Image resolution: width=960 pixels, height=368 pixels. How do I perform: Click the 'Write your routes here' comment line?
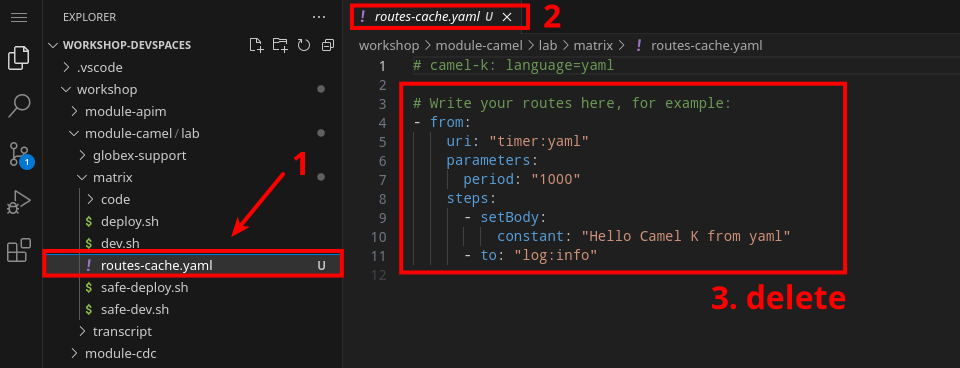[x=572, y=103]
